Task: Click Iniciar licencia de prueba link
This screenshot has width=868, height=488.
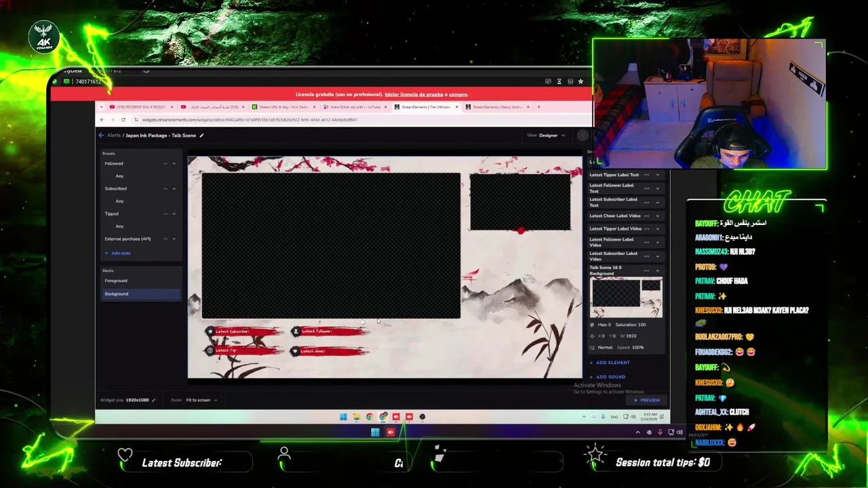Action: click(x=414, y=95)
